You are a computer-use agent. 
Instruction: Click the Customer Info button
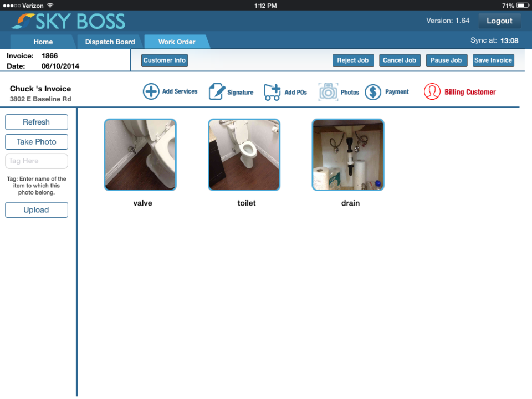pos(164,60)
